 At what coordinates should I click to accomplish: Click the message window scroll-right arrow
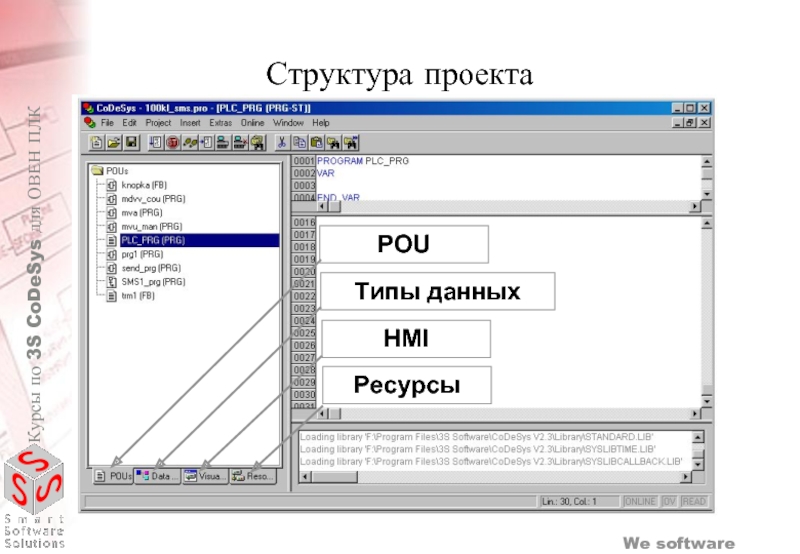point(686,477)
